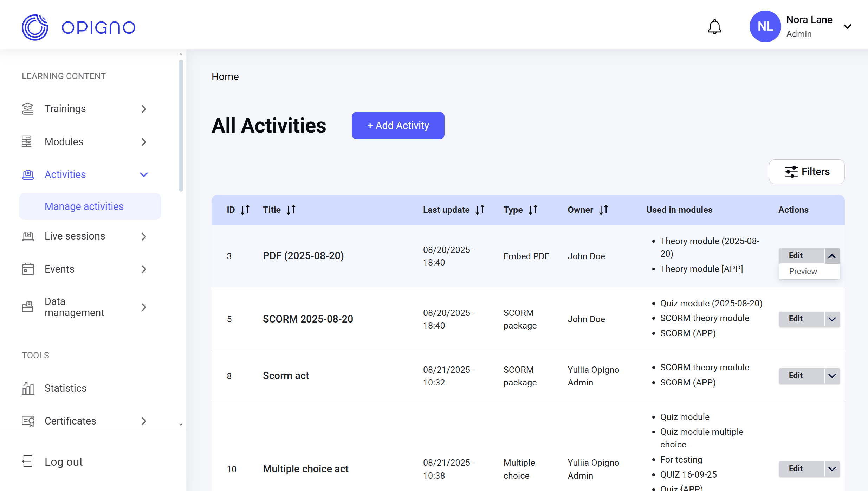Select Manage activities in sidebar
This screenshot has height=491, width=868.
(84, 206)
